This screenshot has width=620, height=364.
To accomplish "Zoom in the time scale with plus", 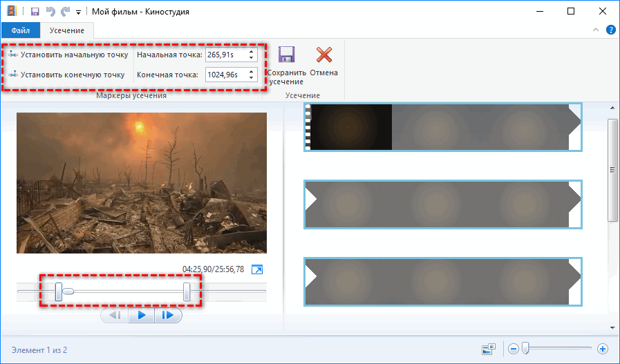I will 603,349.
